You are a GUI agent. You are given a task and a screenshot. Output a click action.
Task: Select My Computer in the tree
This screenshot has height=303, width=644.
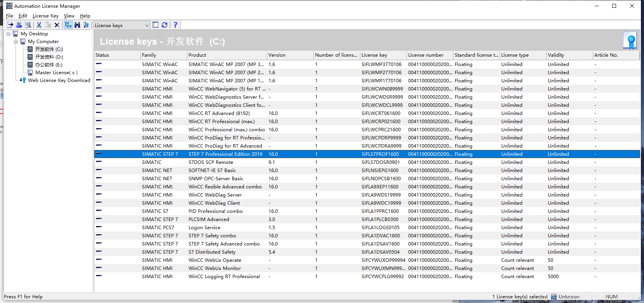point(43,42)
